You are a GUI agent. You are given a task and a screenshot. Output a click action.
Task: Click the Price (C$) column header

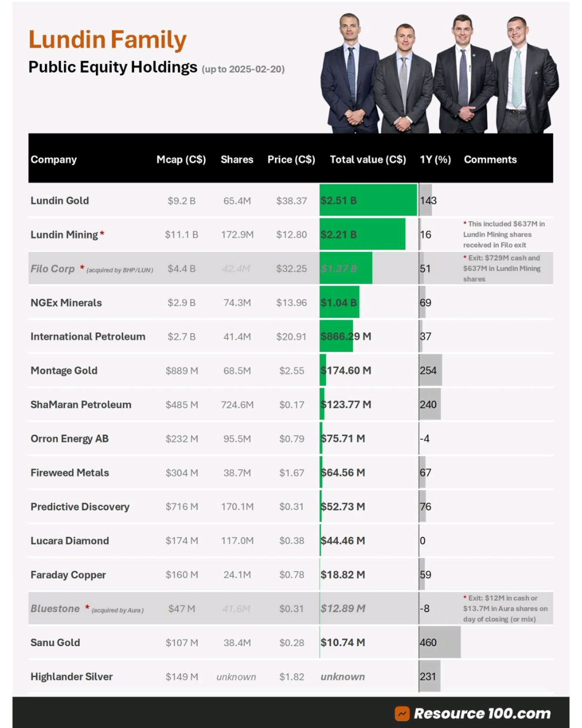[x=292, y=159]
